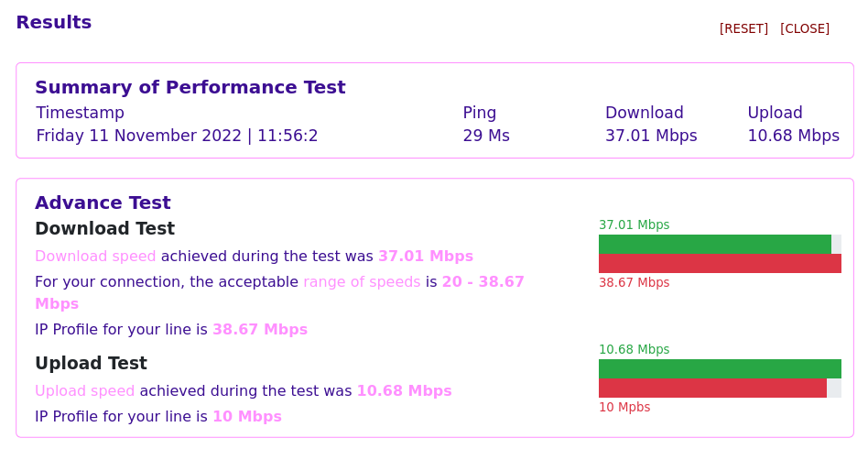Image resolution: width=868 pixels, height=449 pixels.
Task: Click the "Results" page title
Action: tap(54, 23)
